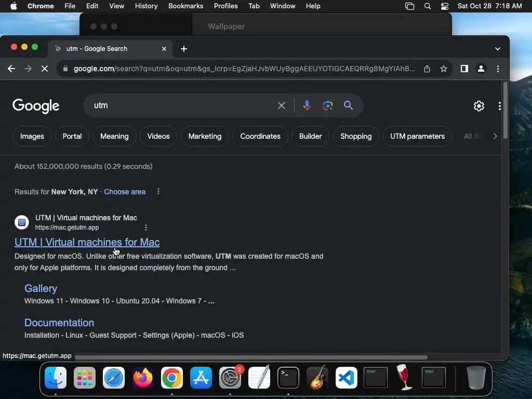The height and width of the screenshot is (399, 532).
Task: Open Chrome profile avatar
Action: pos(481,69)
